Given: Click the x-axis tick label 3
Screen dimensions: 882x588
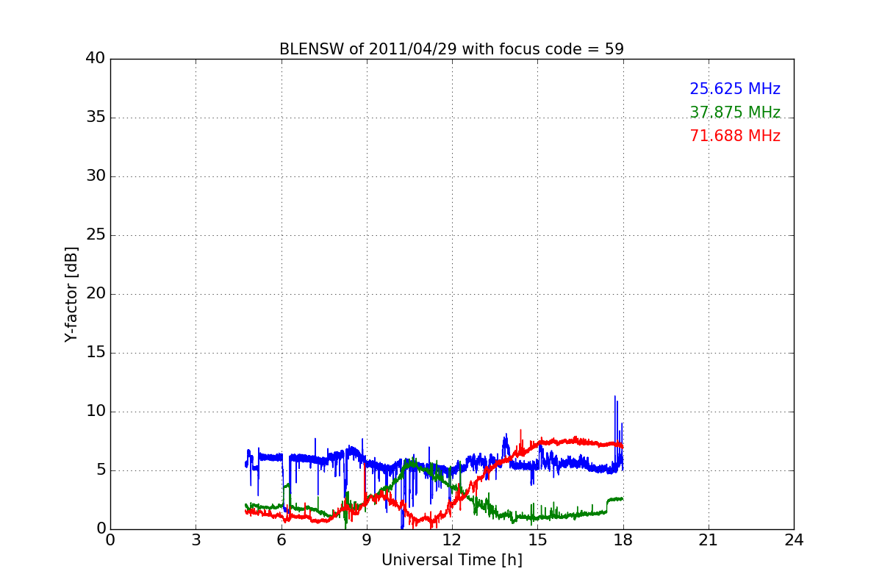Looking at the screenshot, I should pyautogui.click(x=196, y=540).
